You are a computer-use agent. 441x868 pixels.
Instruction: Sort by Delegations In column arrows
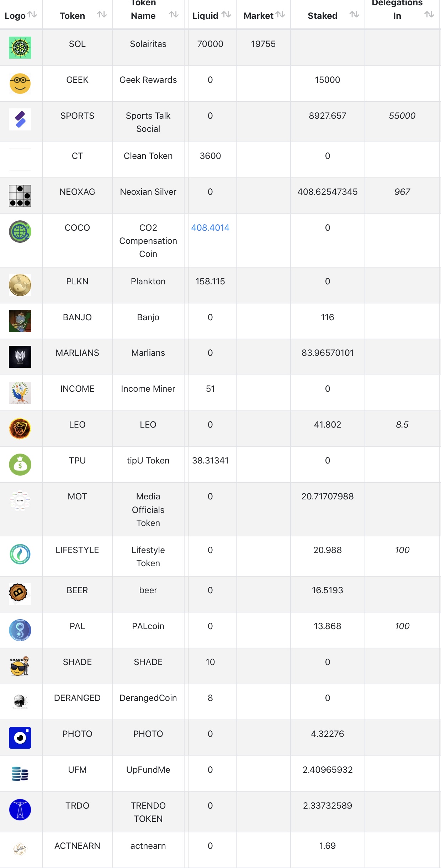(429, 15)
